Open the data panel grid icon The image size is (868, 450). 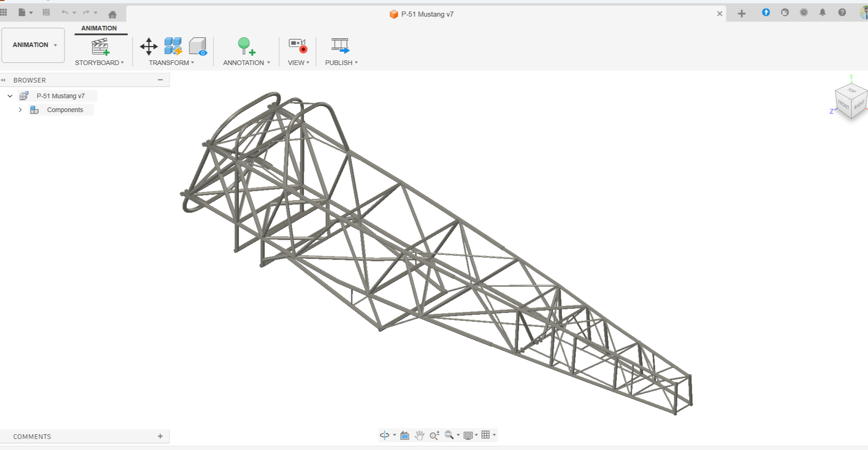tap(4, 12)
